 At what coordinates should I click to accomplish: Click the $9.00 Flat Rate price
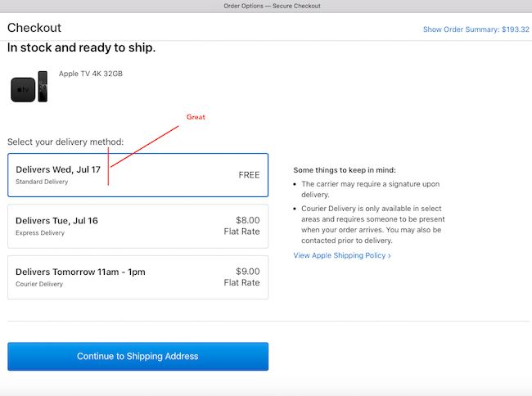coord(241,277)
